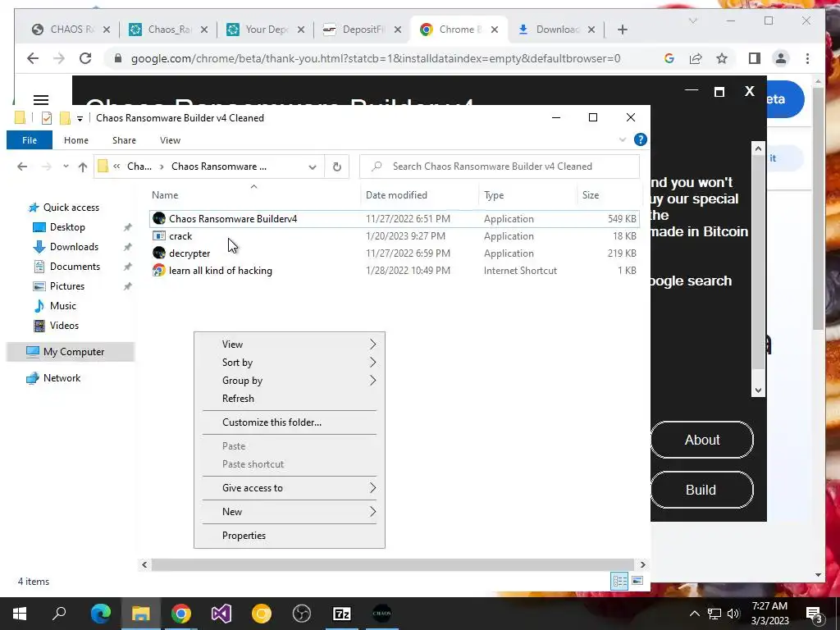Open Chrome tab search chevron

[x=692, y=21]
